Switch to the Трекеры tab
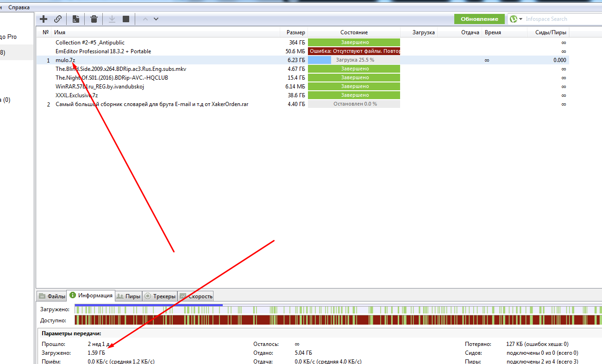The width and height of the screenshot is (602, 364). point(160,296)
